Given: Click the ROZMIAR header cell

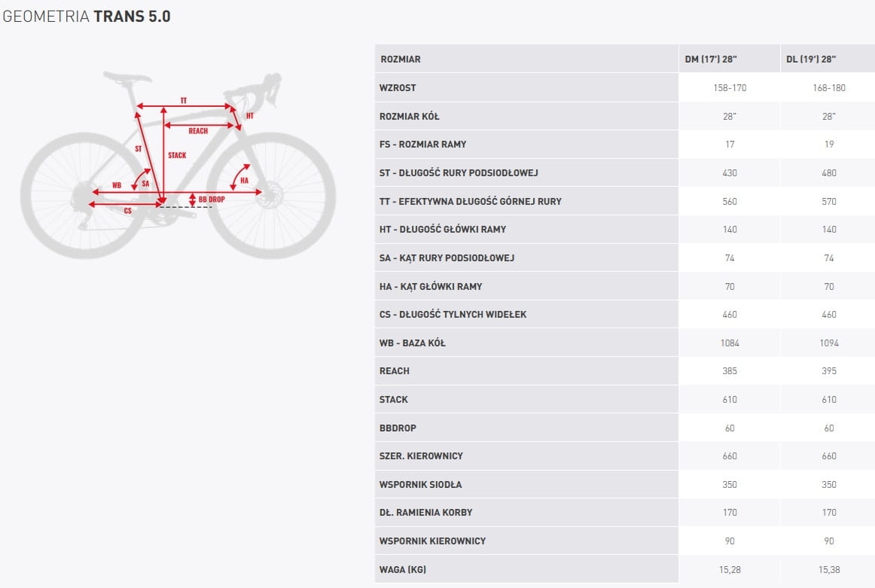Looking at the screenshot, I should pos(401,59).
